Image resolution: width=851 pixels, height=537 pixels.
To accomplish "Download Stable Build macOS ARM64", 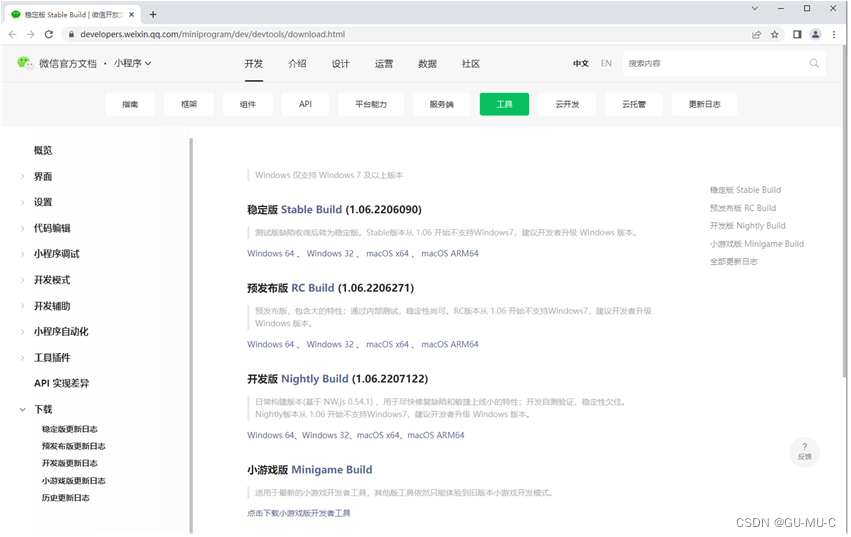I will [450, 254].
